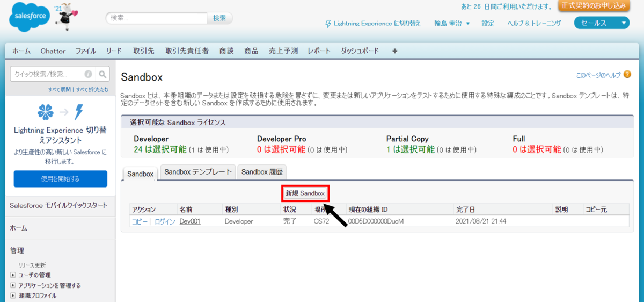Open the 取引先 navigation tab
644x302 pixels.
tap(144, 51)
